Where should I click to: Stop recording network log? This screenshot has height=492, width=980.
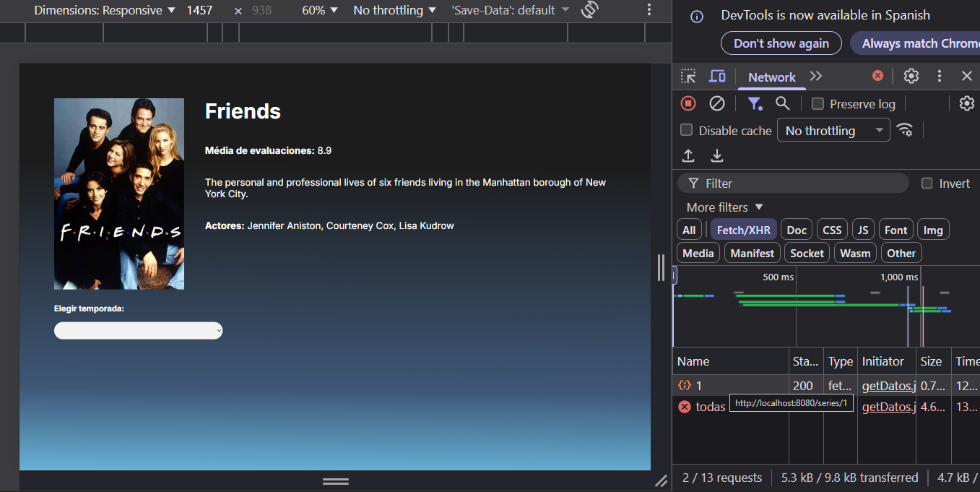[x=688, y=103]
